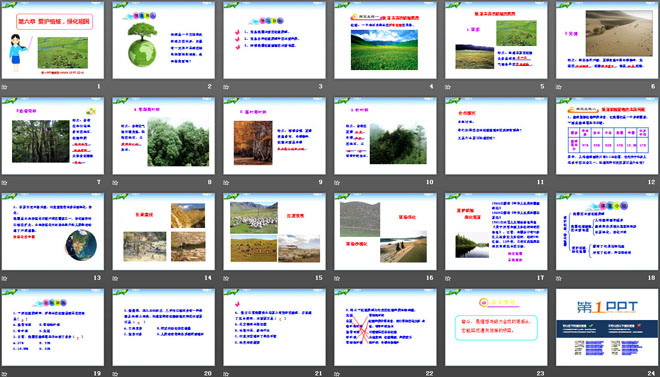Select slide 9 with the autumn forest photo
Image resolution: width=660 pixels, height=377 pixels.
[274, 136]
